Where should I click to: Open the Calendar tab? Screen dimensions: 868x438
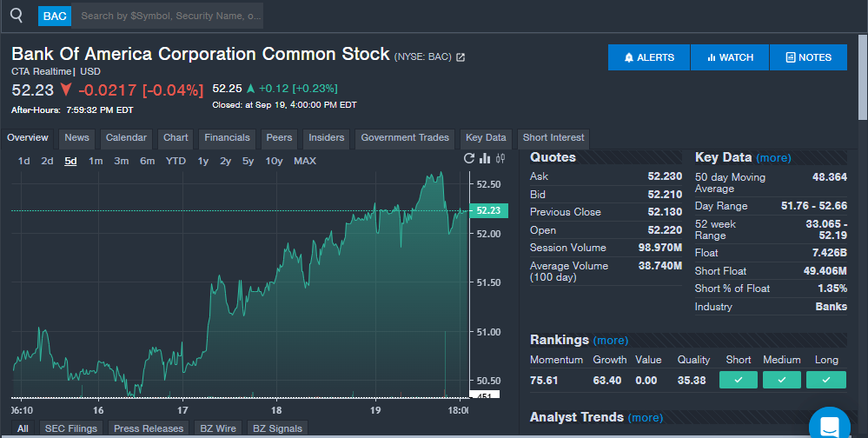point(126,138)
